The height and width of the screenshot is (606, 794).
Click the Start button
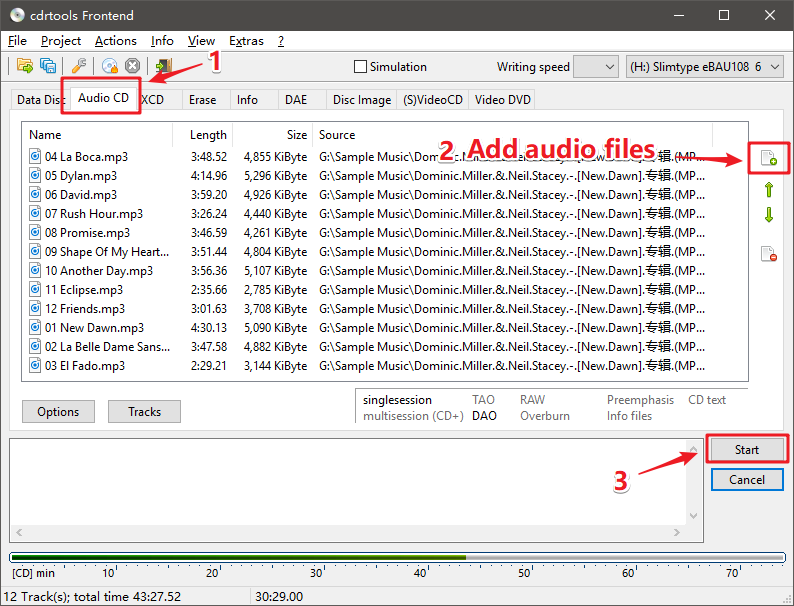747,450
